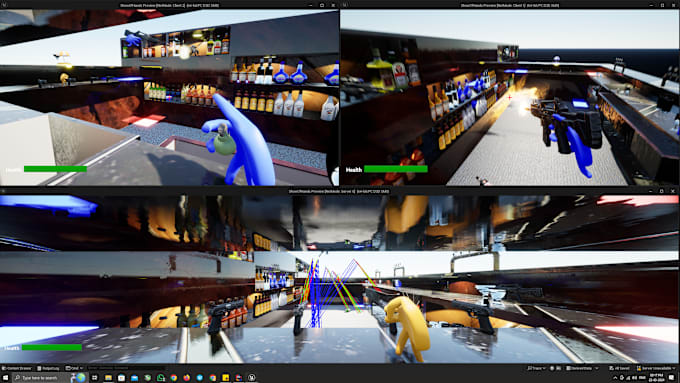Switch to Firefox in the taskbar
This screenshot has width=680, height=383.
coord(186,378)
